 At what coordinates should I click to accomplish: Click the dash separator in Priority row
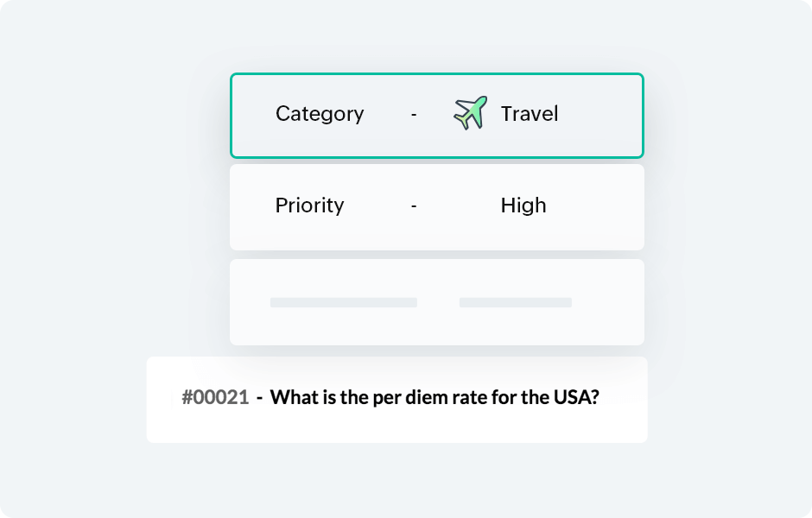click(x=415, y=205)
